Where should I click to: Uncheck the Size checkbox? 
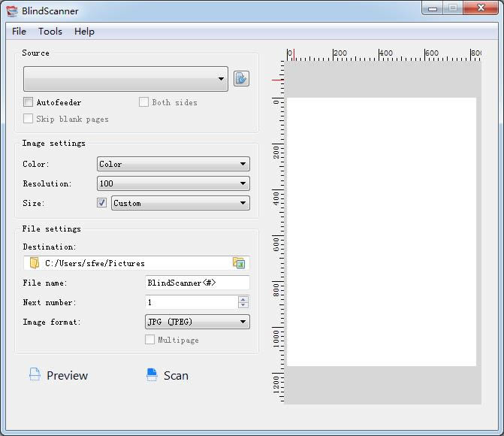101,203
